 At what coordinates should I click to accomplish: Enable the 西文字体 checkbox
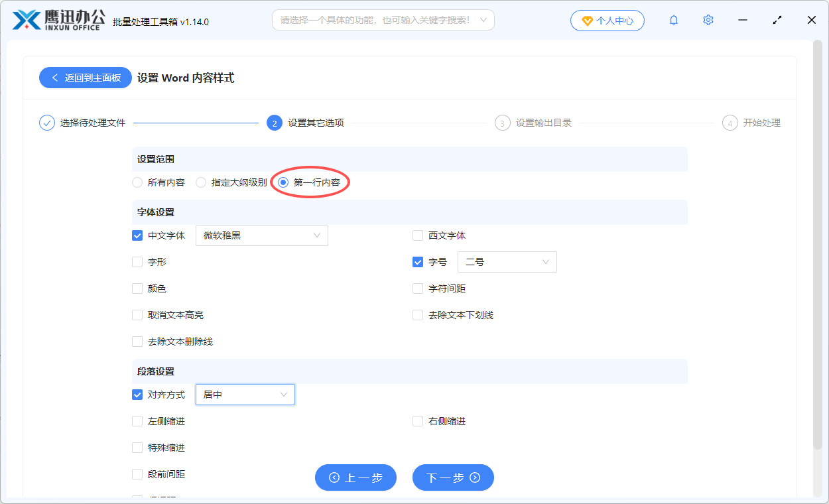418,235
